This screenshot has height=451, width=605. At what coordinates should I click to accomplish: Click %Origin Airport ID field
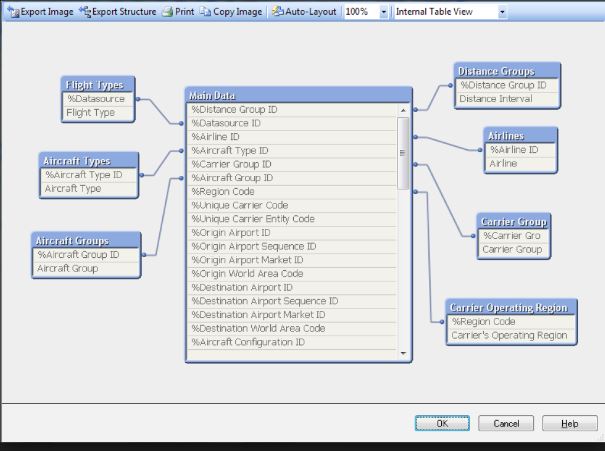click(292, 233)
